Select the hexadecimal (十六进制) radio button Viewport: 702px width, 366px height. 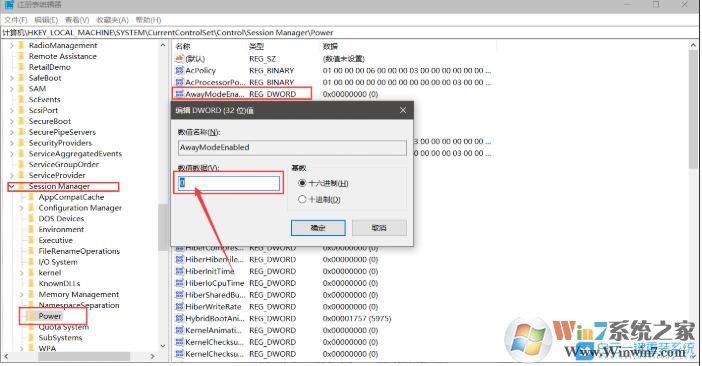point(302,183)
